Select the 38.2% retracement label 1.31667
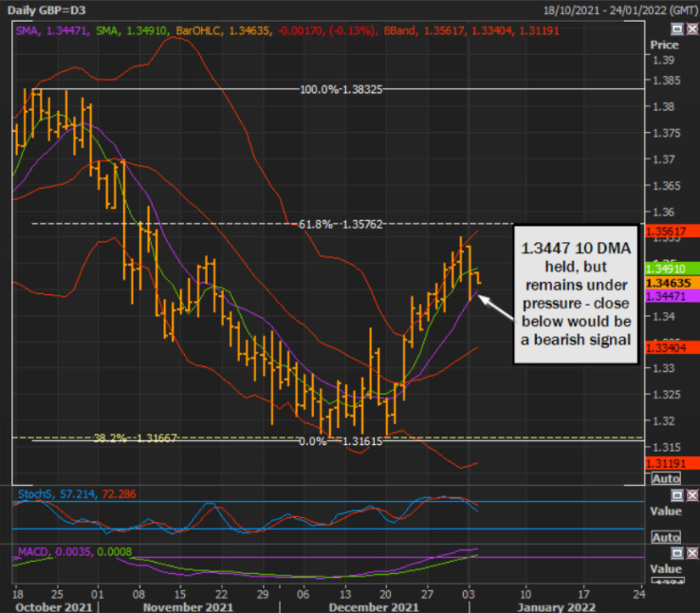The width and height of the screenshot is (700, 613). point(136,438)
